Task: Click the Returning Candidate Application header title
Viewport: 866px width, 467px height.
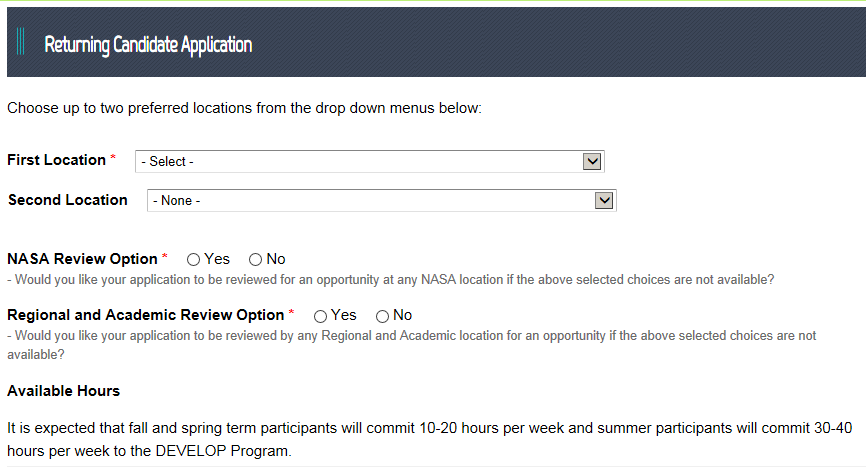Action: (148, 45)
